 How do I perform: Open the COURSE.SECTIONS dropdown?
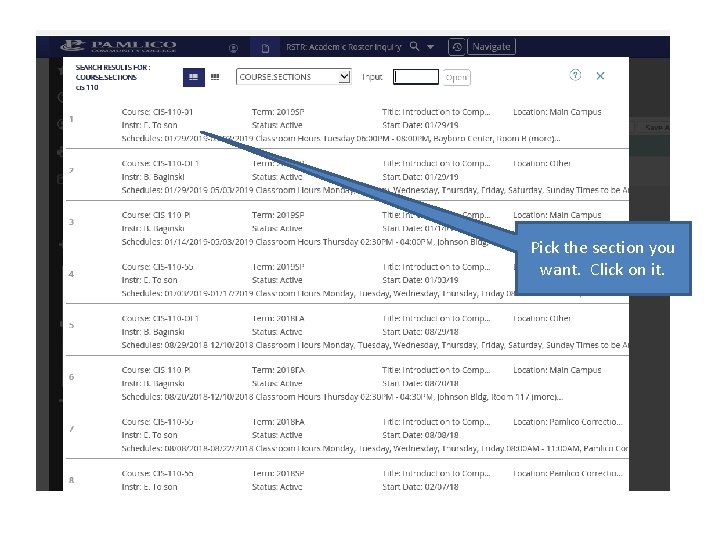click(293, 77)
